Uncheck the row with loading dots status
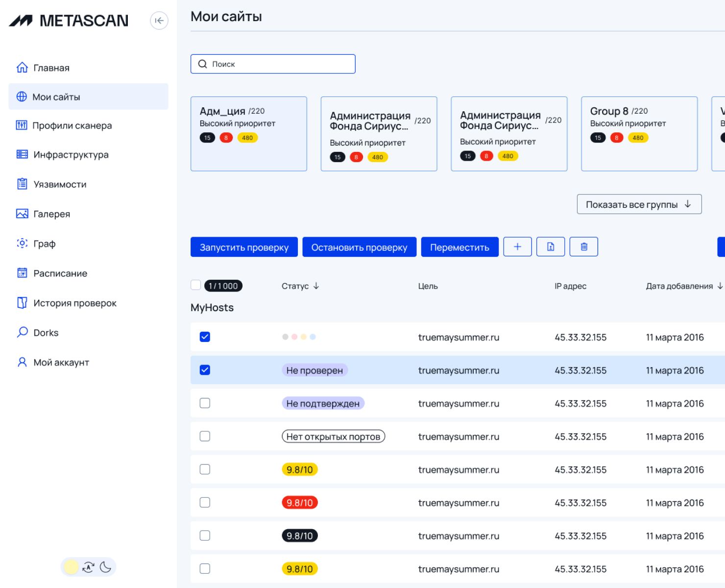 click(x=205, y=337)
